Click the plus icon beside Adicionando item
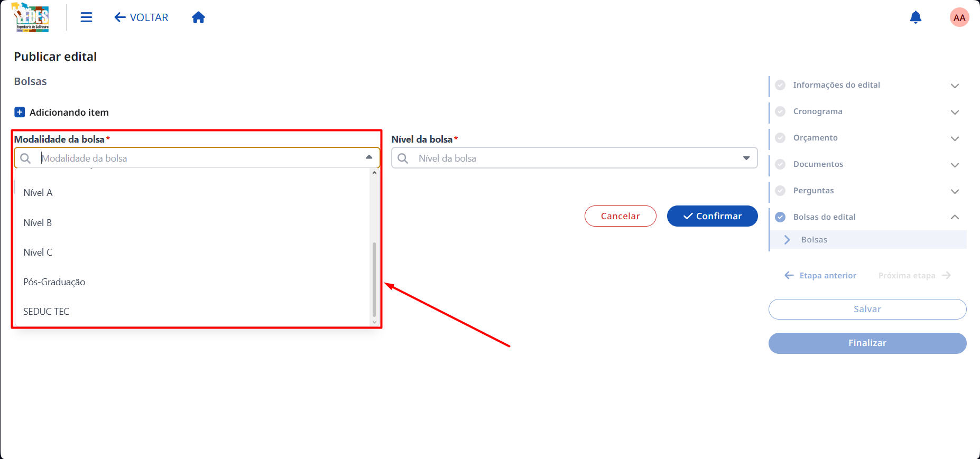This screenshot has height=459, width=980. point(20,112)
